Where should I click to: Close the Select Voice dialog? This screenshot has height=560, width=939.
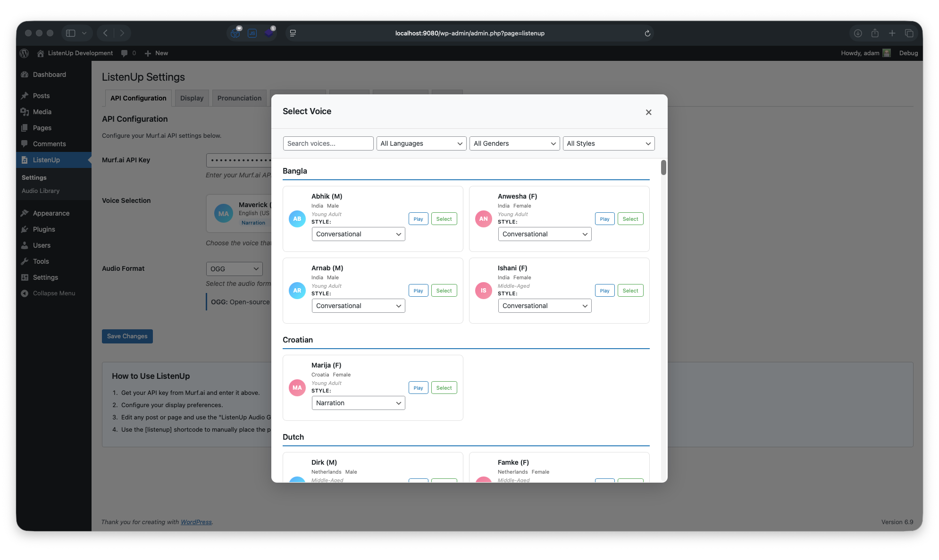[648, 112]
